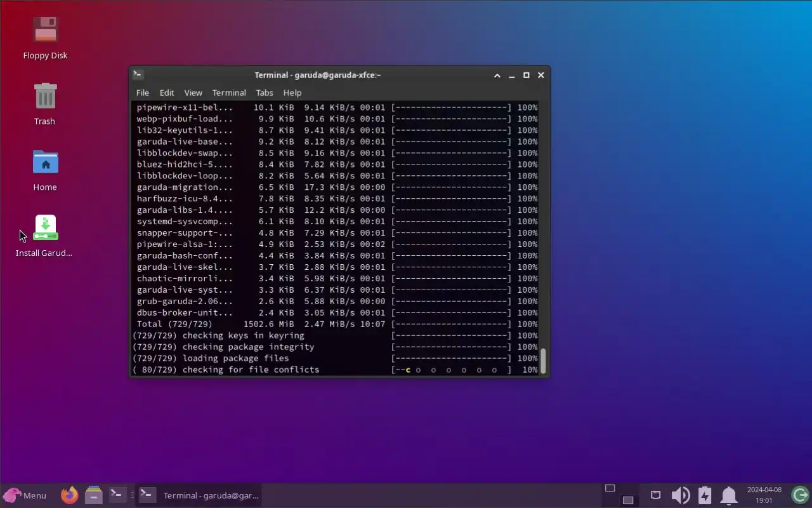The width and height of the screenshot is (812, 508).
Task: Click the 'bluez-hid2hci-5...' line
Action: click(x=337, y=164)
